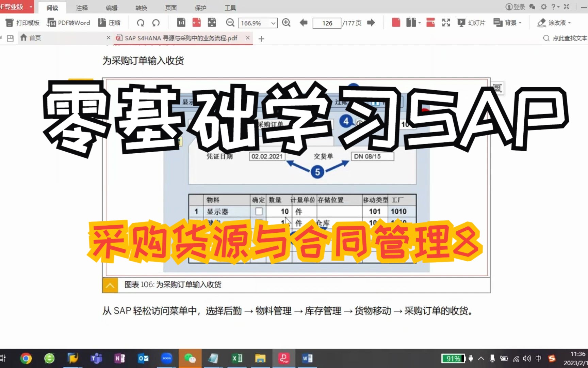Viewport: 588px width, 368px height.
Task: Launch the 压缩 compress tool
Action: [x=110, y=22]
